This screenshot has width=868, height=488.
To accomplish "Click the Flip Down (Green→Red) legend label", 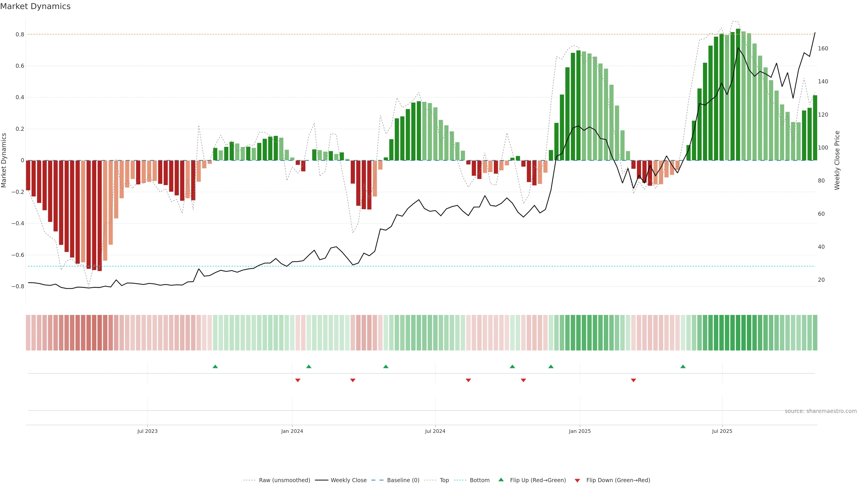I will [618, 480].
